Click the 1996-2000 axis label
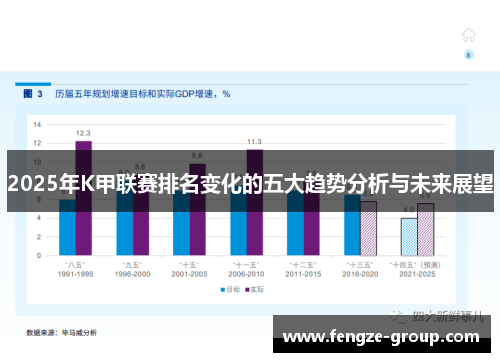The width and height of the screenshot is (500, 362). (x=132, y=274)
